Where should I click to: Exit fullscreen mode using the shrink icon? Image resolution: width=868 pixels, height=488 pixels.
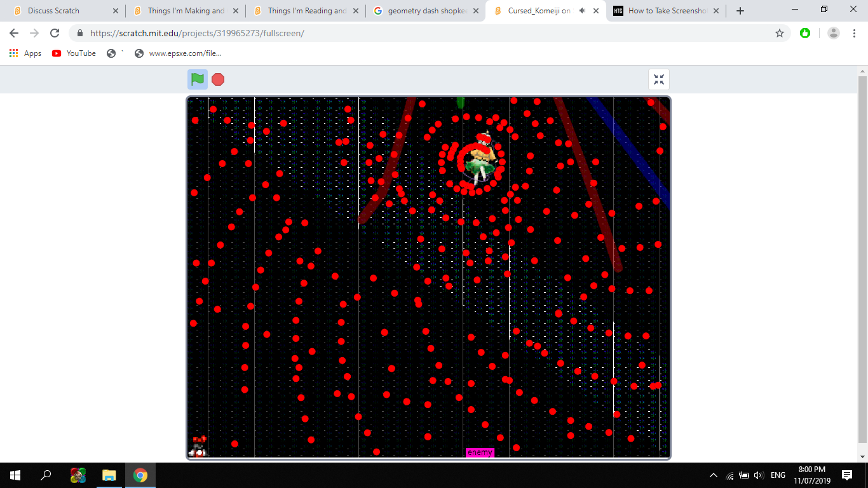pyautogui.click(x=659, y=79)
